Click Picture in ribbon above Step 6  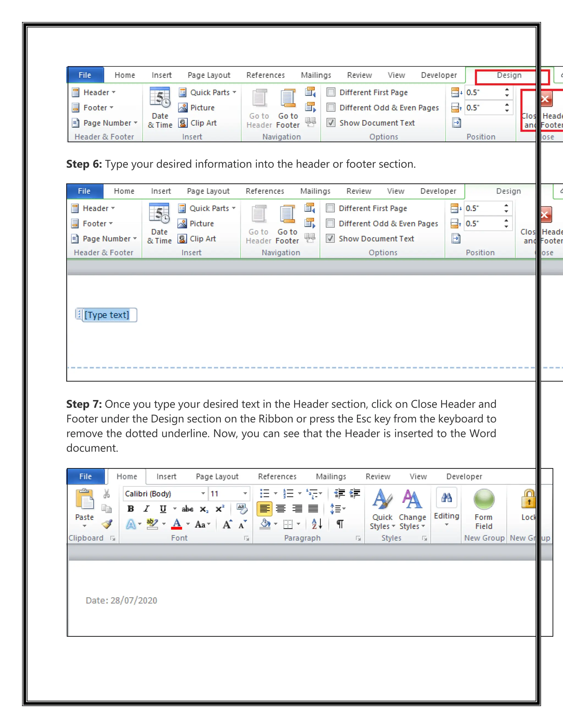(x=197, y=108)
